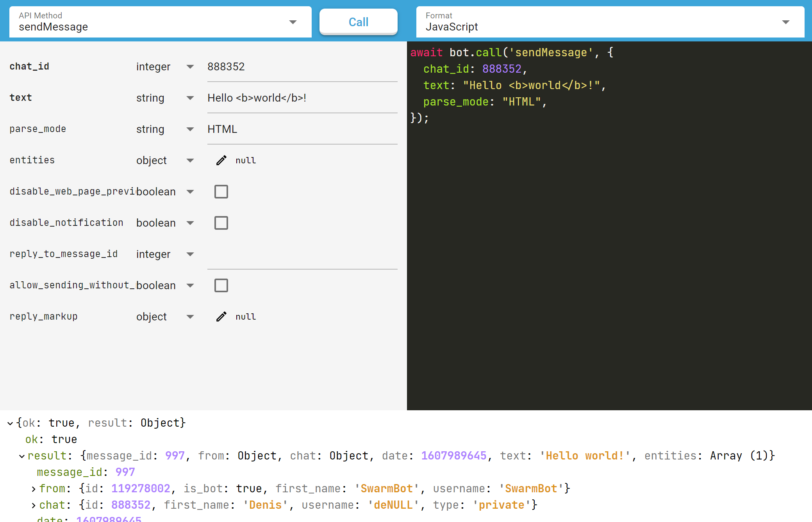Click the chat_id value field 888352

302,67
